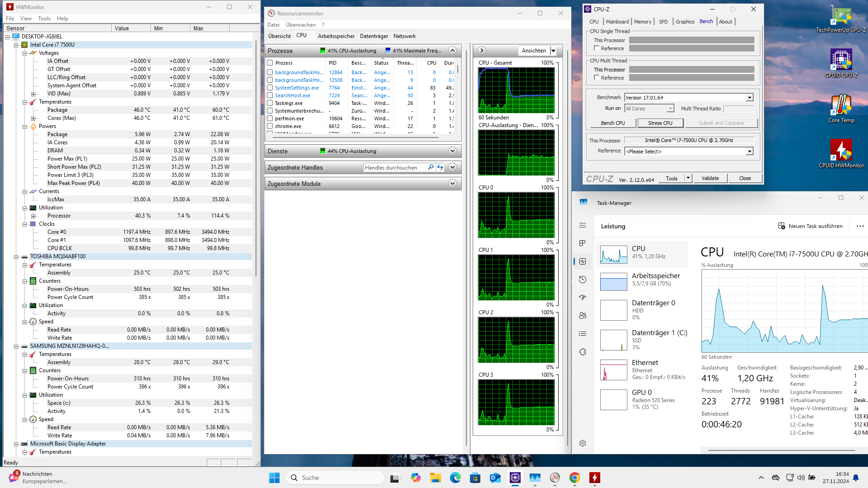This screenshot has width=868, height=488.
Task: Open Task Manager Details list icon
Action: pyautogui.click(x=583, y=334)
